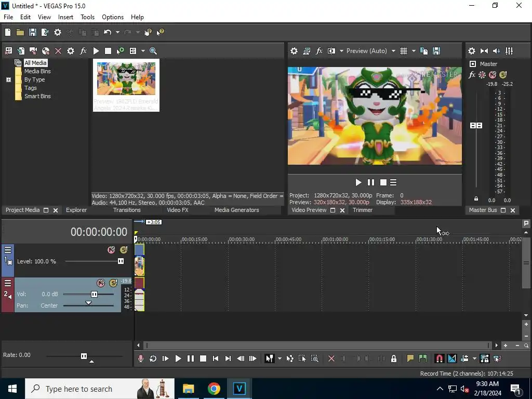The image size is (532, 399).
Task: Open the Options menu
Action: [113, 17]
